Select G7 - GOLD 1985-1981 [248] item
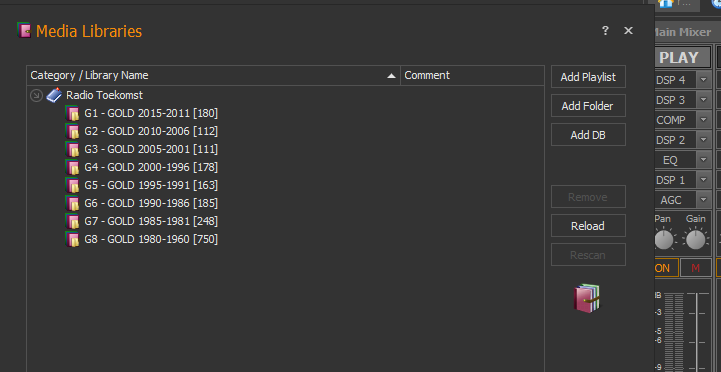Viewport: 721px width, 372px height. tap(151, 222)
